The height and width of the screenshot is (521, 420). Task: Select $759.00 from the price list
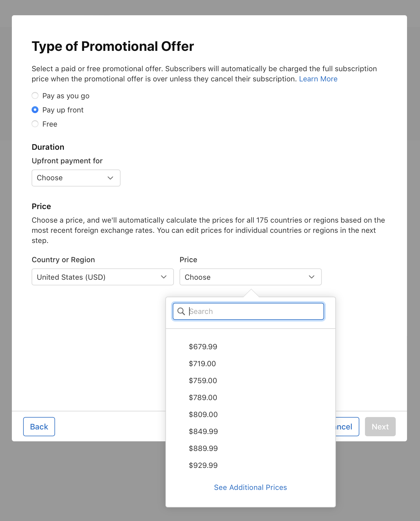click(x=203, y=381)
